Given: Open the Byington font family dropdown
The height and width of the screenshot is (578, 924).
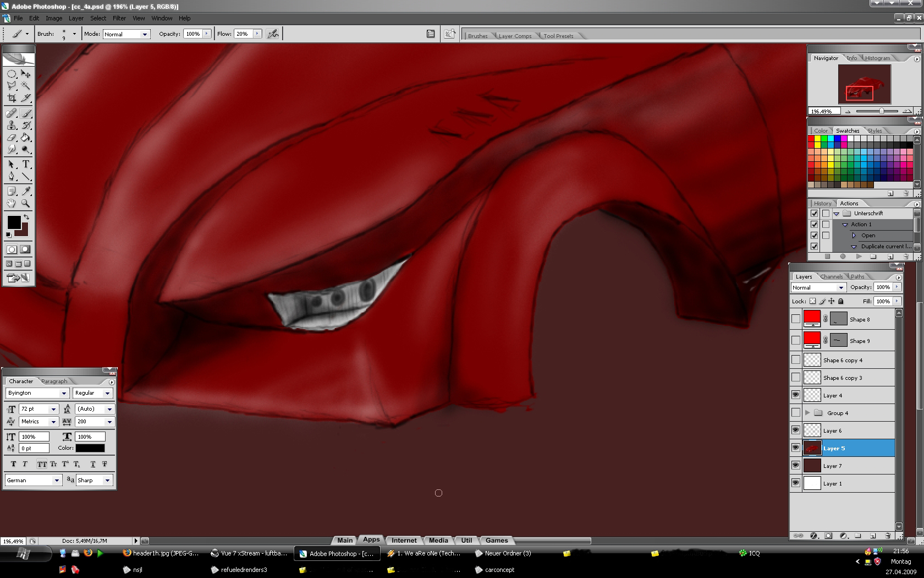Looking at the screenshot, I should click(x=37, y=393).
